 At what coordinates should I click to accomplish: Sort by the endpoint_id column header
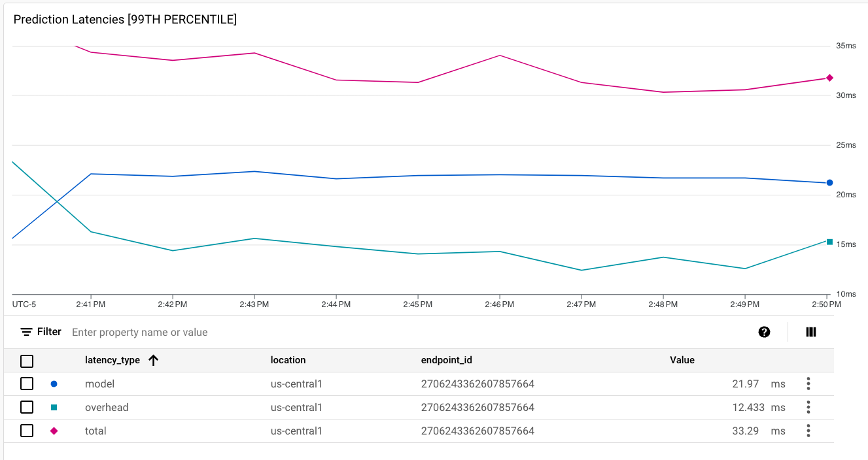(x=446, y=360)
